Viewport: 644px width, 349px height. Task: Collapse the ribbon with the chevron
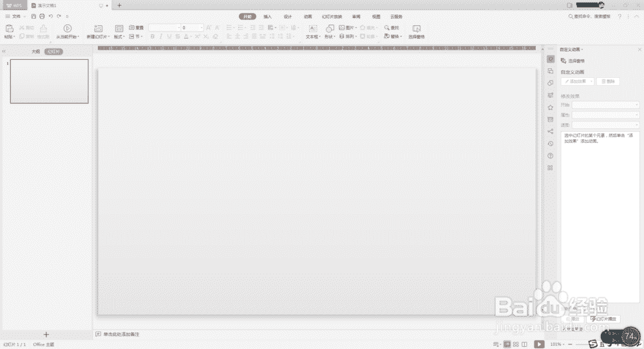pyautogui.click(x=637, y=17)
